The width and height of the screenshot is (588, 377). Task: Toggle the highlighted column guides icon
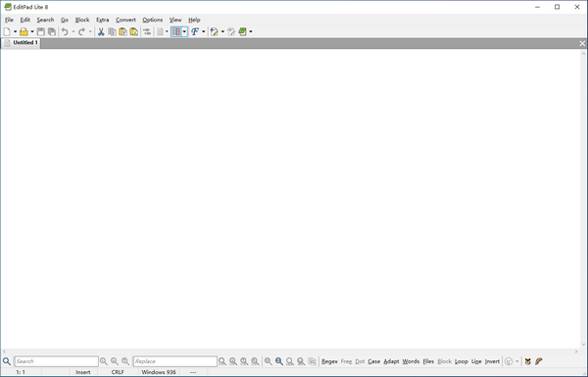pos(175,32)
